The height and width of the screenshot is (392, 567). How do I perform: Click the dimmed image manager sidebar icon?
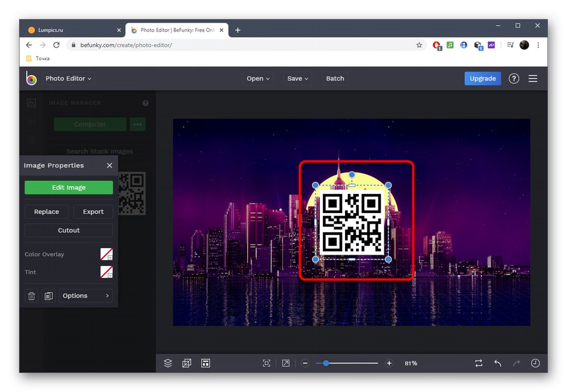(x=32, y=103)
